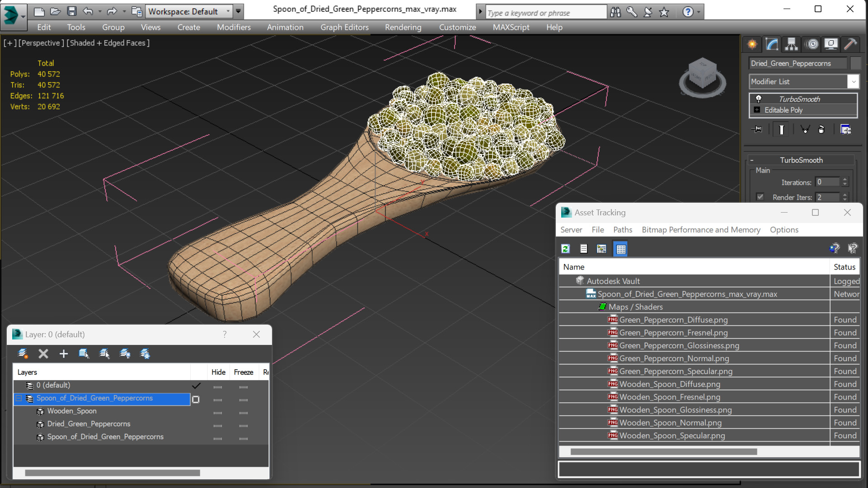
Task: Open Asset Tracking File menu
Action: 597,229
